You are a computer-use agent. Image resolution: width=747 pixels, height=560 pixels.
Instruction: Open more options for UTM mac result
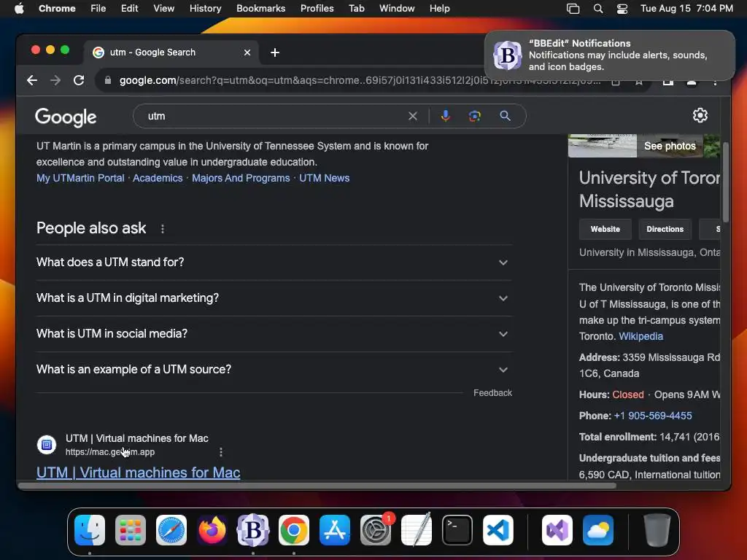coord(220,452)
